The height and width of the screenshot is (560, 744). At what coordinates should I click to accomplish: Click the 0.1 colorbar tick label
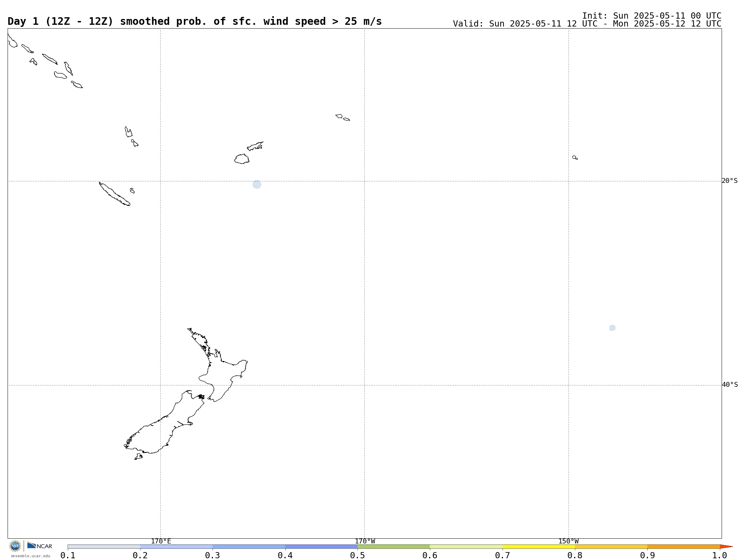click(68, 556)
